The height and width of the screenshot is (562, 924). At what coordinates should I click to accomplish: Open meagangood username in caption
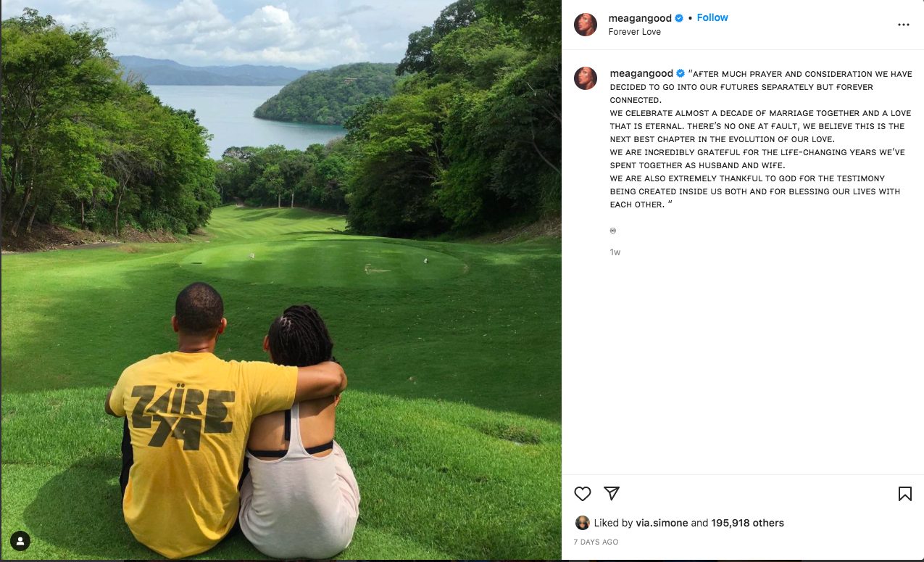(641, 73)
